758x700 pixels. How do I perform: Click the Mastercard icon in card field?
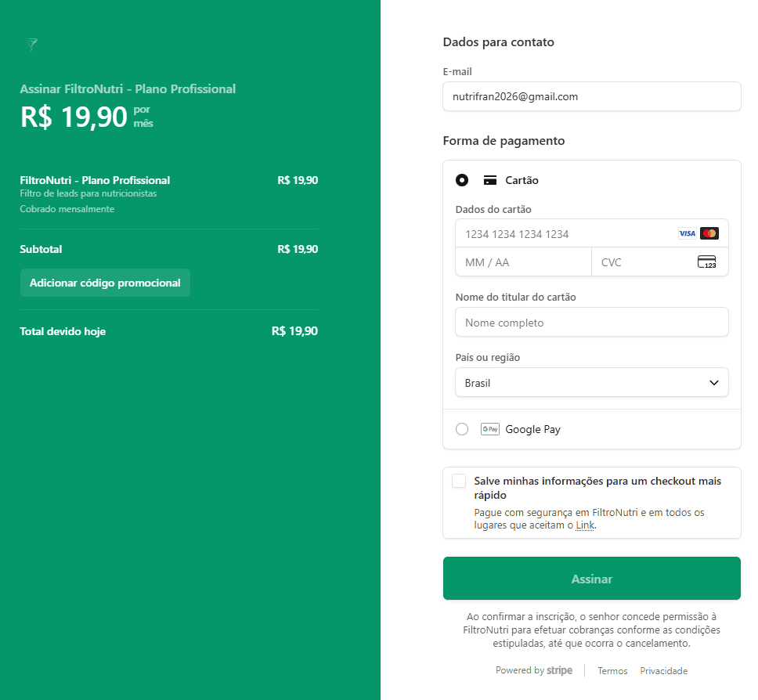(x=709, y=233)
